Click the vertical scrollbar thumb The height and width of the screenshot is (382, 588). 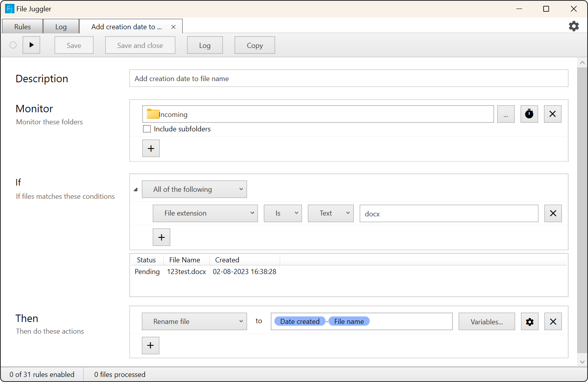(582, 210)
